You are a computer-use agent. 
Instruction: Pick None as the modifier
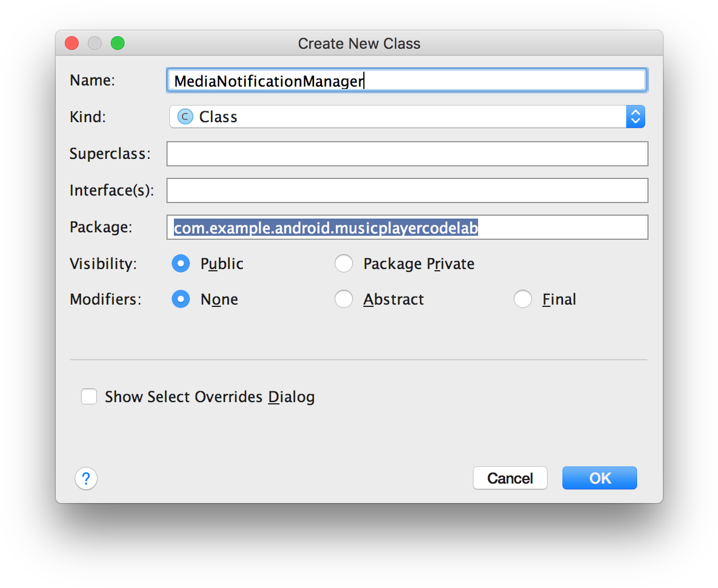point(181,299)
